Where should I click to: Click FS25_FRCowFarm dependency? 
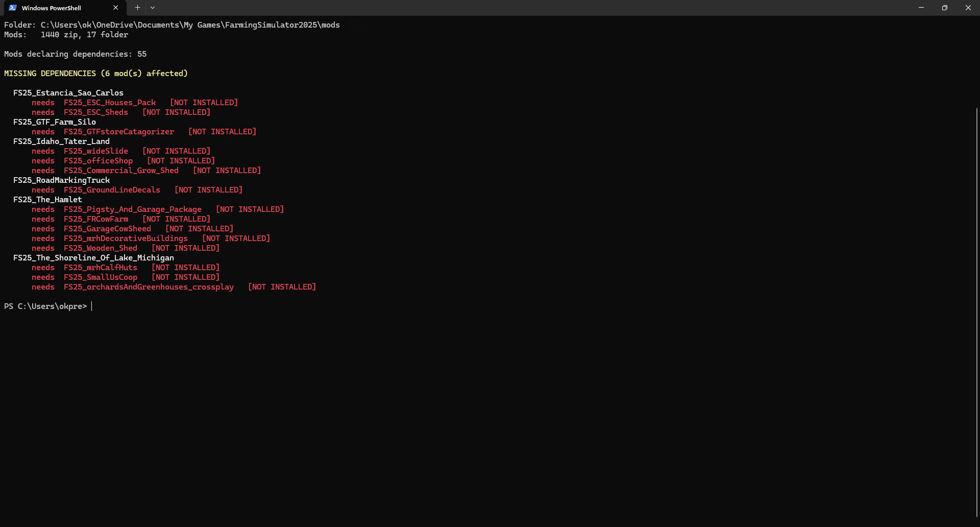tap(96, 219)
